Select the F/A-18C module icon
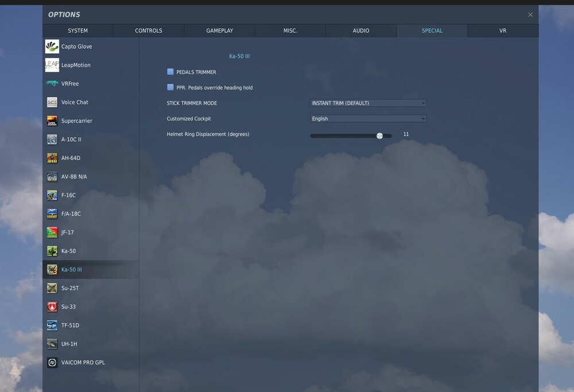The height and width of the screenshot is (392, 574). (52, 214)
